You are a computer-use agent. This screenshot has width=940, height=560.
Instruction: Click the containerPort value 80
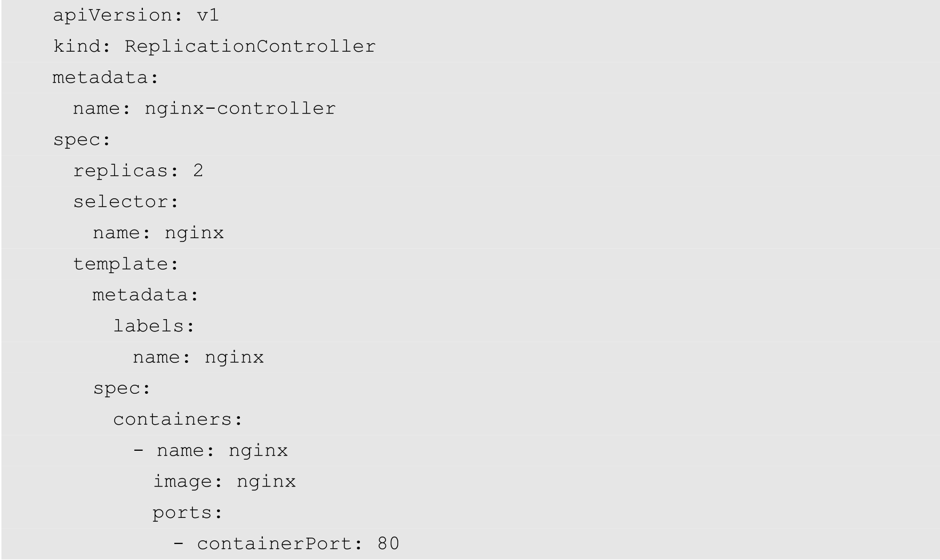(x=388, y=544)
